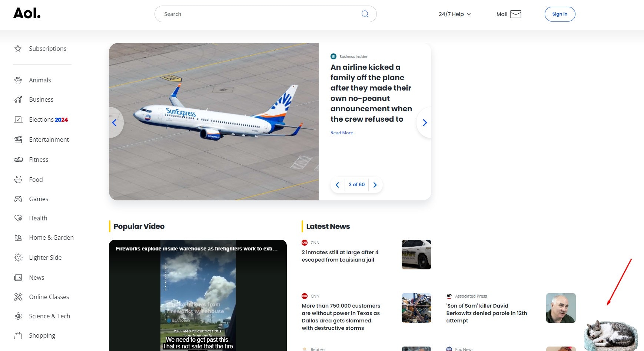This screenshot has width=644, height=351.
Task: Click the Shopping bag icon
Action: click(18, 335)
